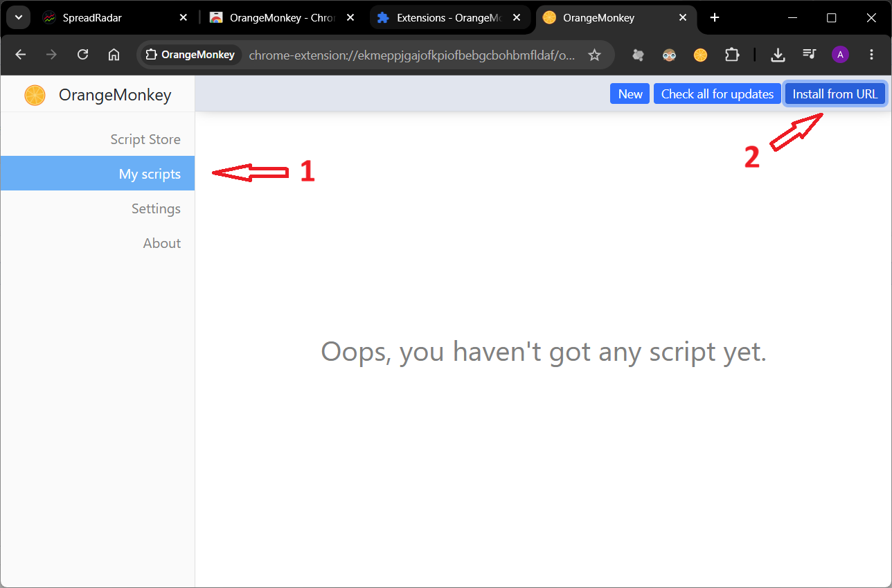The image size is (892, 588).
Task: Close the browser window
Action: pyautogui.click(x=870, y=18)
